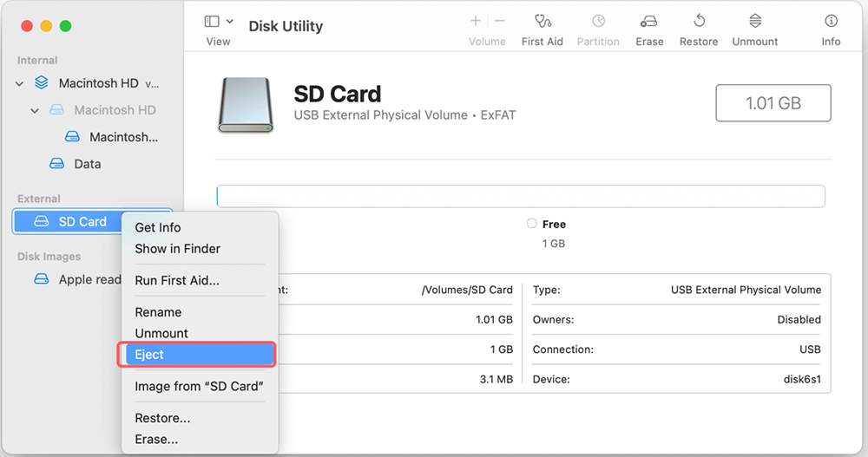Choose Run First Aid... from context menu
The height and width of the screenshot is (457, 868).
pyautogui.click(x=177, y=280)
